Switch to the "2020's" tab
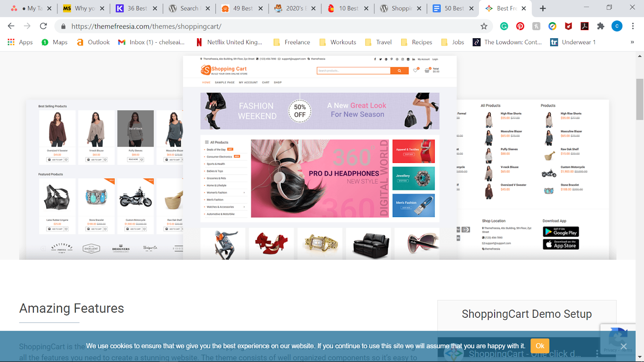 (x=294, y=8)
